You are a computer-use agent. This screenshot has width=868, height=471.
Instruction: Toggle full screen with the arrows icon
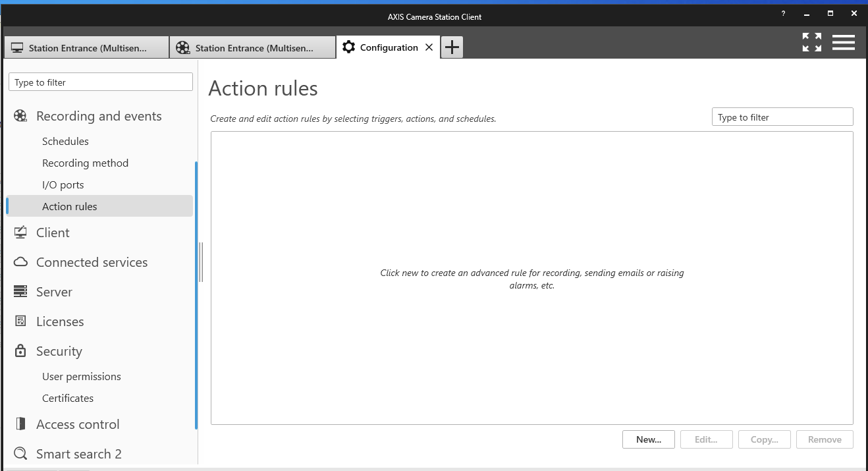(x=811, y=42)
